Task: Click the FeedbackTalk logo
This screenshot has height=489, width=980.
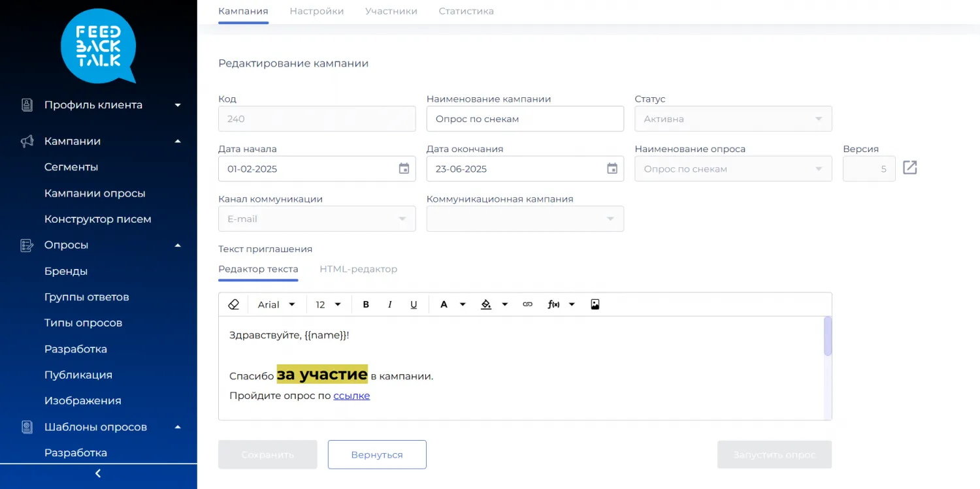Action: (x=98, y=46)
